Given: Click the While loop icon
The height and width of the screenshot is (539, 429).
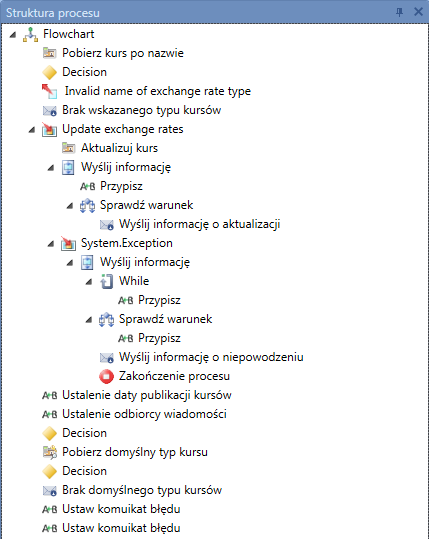Looking at the screenshot, I should pos(107,281).
